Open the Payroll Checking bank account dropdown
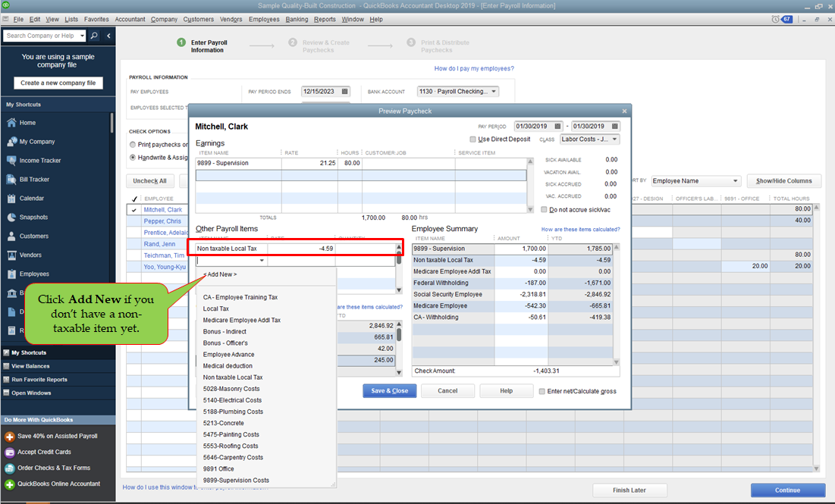Screen dimensions: 835x504 coord(494,92)
